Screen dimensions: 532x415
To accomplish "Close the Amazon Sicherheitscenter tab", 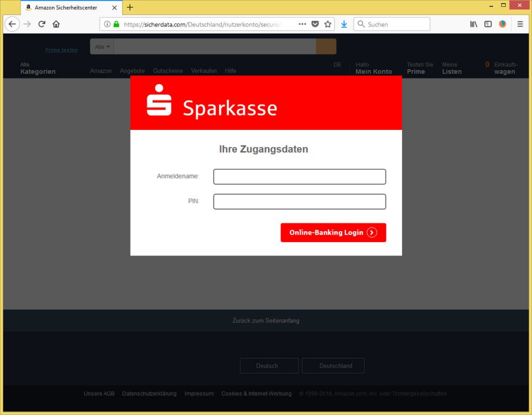I will tap(114, 7).
